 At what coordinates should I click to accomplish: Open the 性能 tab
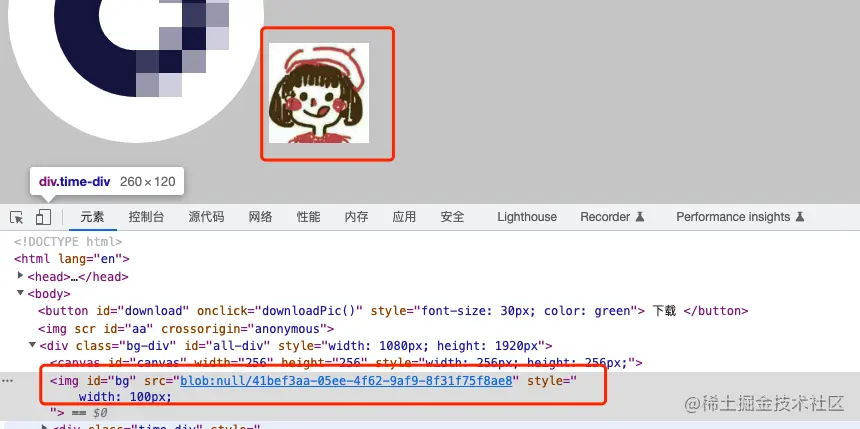coord(308,217)
